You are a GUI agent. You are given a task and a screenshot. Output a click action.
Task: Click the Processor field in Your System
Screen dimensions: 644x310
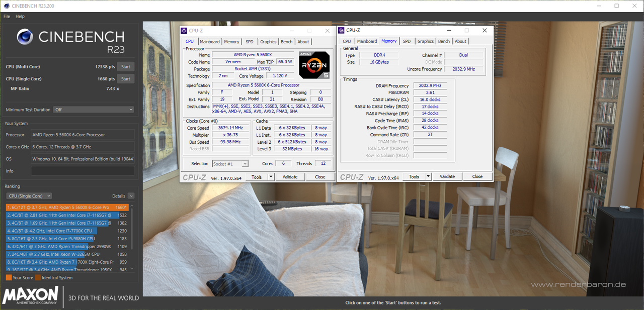(83, 135)
